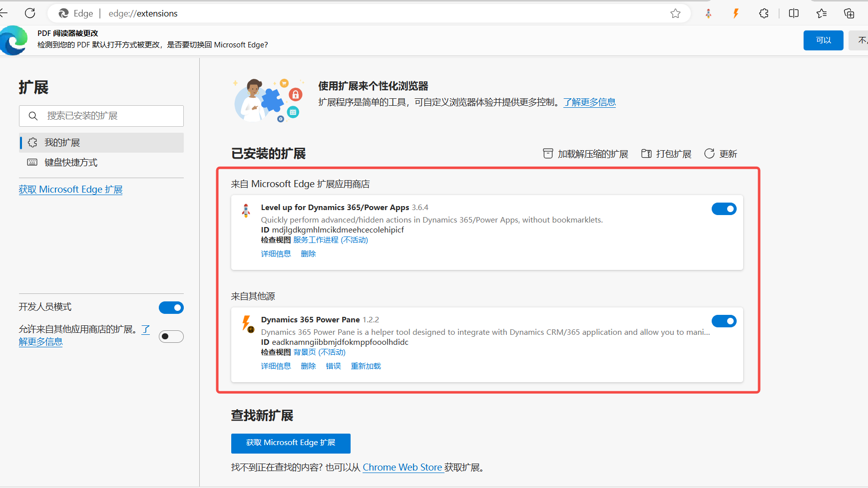Image resolution: width=868 pixels, height=488 pixels.
Task: Turn off 开发人员模式 switch
Action: tap(171, 308)
